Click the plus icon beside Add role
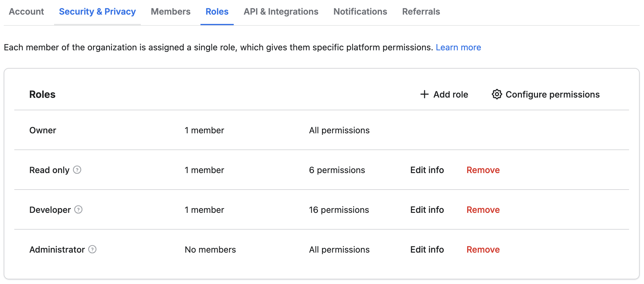The height and width of the screenshot is (284, 644). pos(424,94)
